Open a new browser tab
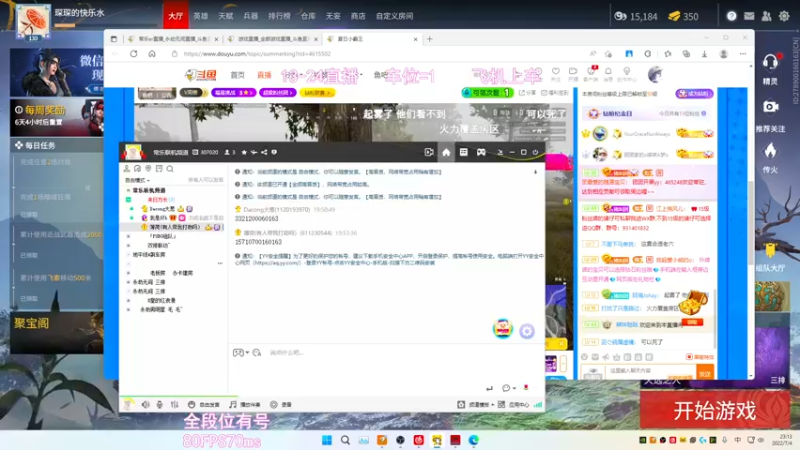This screenshot has height=450, width=800. pos(430,39)
